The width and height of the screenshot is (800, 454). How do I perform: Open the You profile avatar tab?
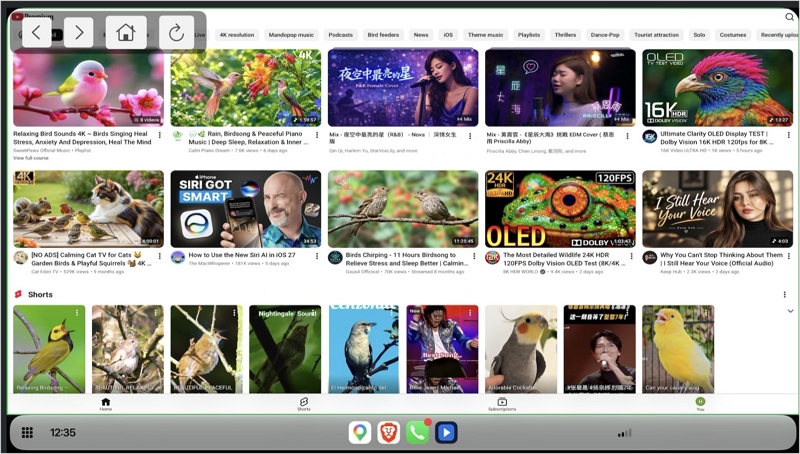click(x=701, y=404)
